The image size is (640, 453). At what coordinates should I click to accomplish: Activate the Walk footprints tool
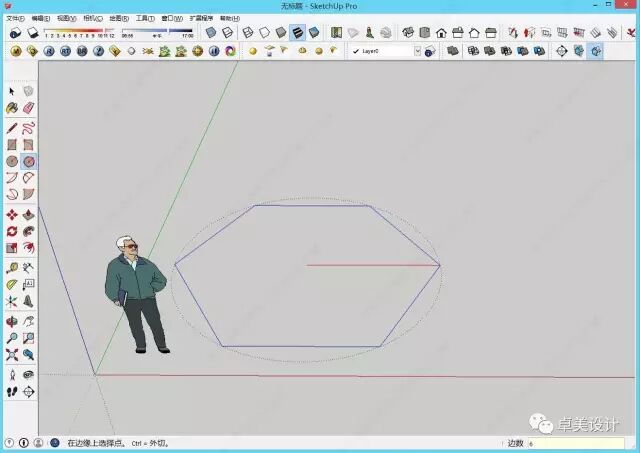[12, 392]
